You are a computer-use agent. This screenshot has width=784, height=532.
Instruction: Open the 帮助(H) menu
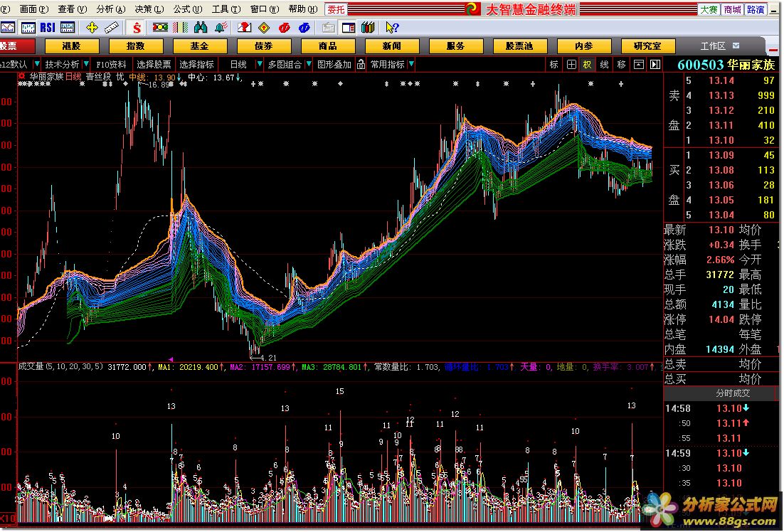(304, 9)
